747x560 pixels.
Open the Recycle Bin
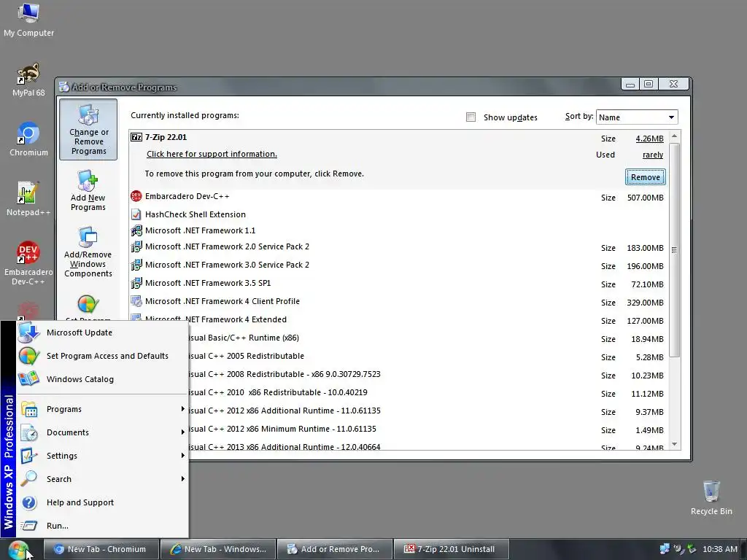point(711,497)
